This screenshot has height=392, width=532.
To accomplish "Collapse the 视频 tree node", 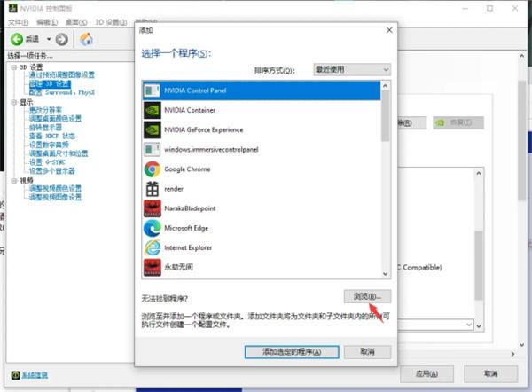I will (x=14, y=181).
